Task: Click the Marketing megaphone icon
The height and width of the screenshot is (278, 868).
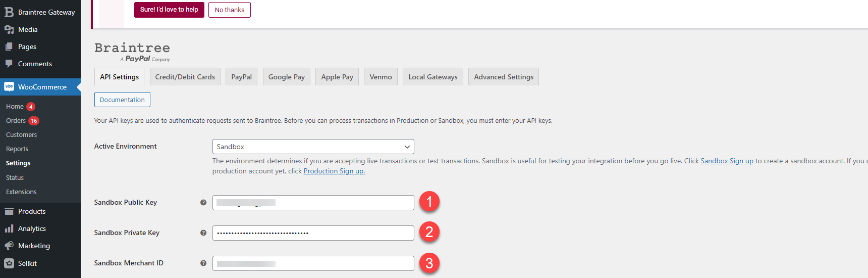Action: pyautogui.click(x=9, y=246)
